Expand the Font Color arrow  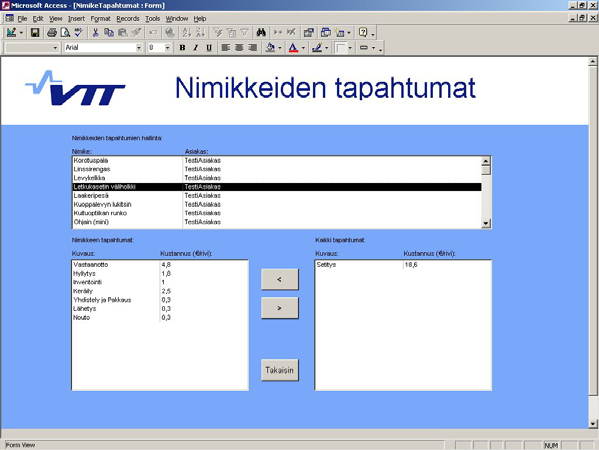[303, 48]
